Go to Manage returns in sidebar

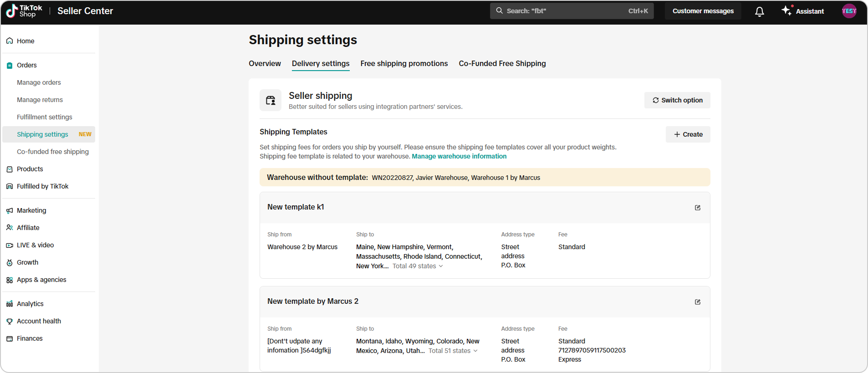point(40,100)
